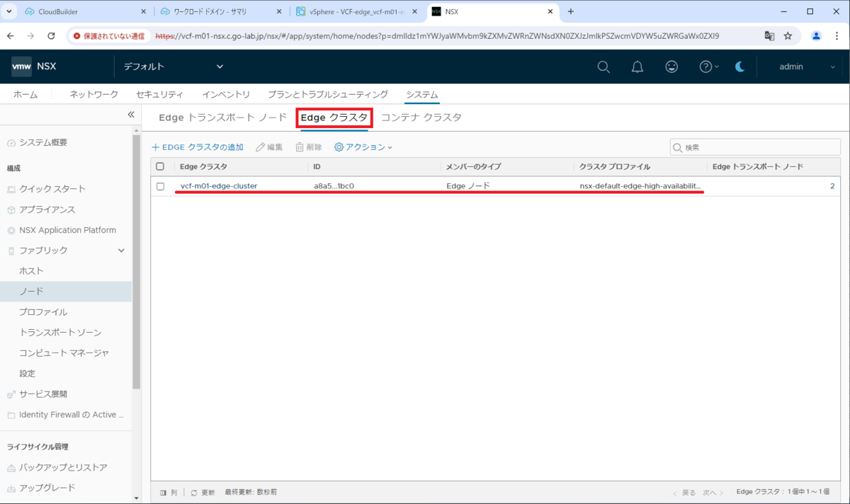Open クイック スタート in sidebar

click(x=52, y=189)
